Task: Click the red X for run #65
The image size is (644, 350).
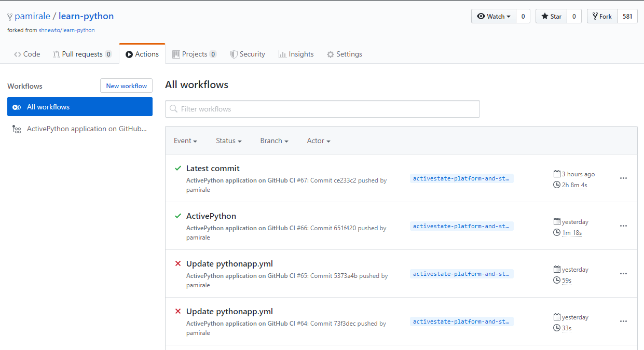Action: point(178,263)
